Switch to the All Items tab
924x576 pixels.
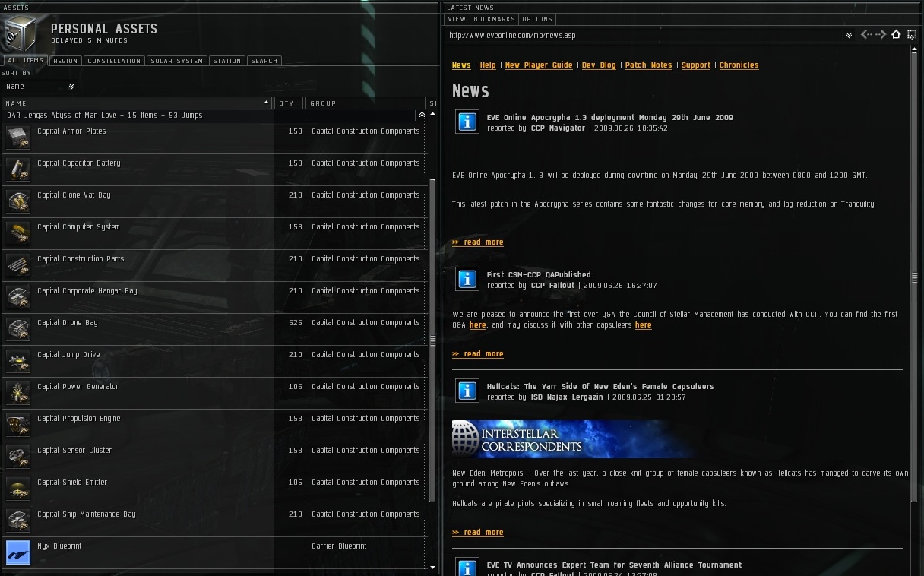[25, 61]
